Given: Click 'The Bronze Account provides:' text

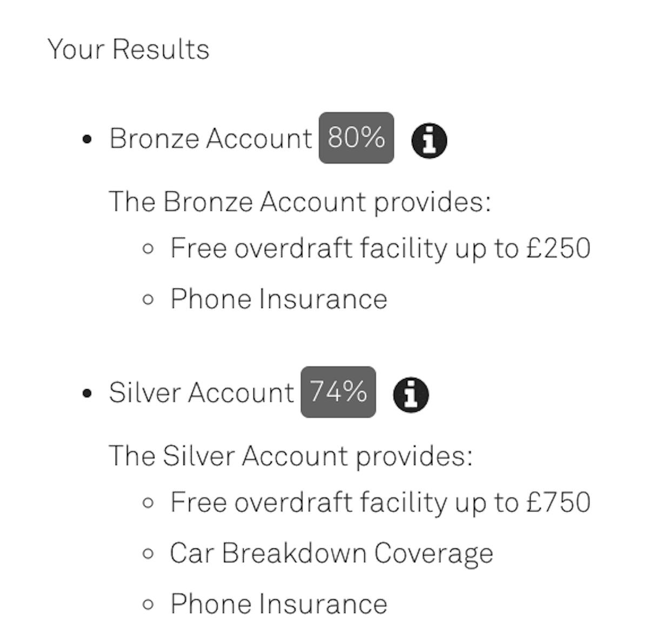Looking at the screenshot, I should pyautogui.click(x=300, y=202).
